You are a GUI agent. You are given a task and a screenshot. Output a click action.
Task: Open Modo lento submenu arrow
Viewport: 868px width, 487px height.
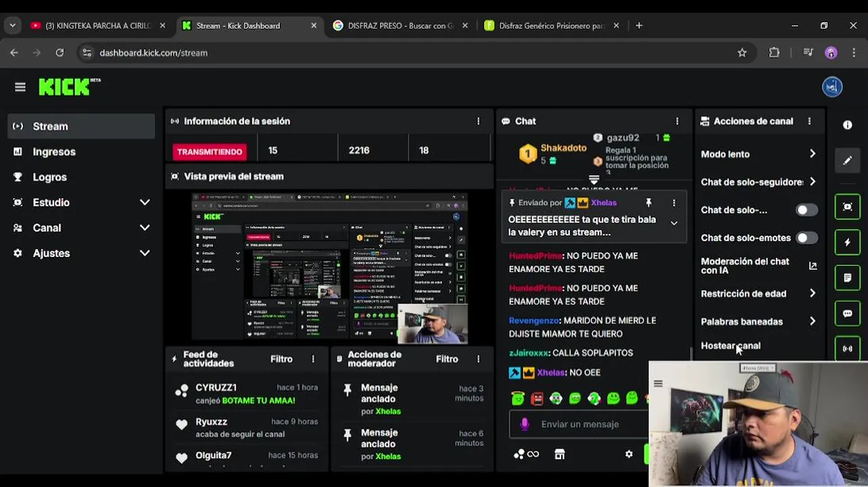(813, 154)
